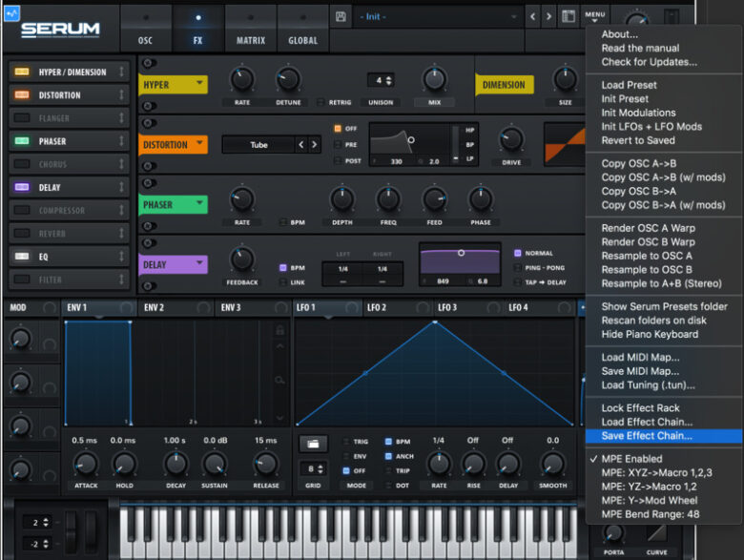
Task: Click the Hyper Rate knob
Action: click(x=242, y=80)
